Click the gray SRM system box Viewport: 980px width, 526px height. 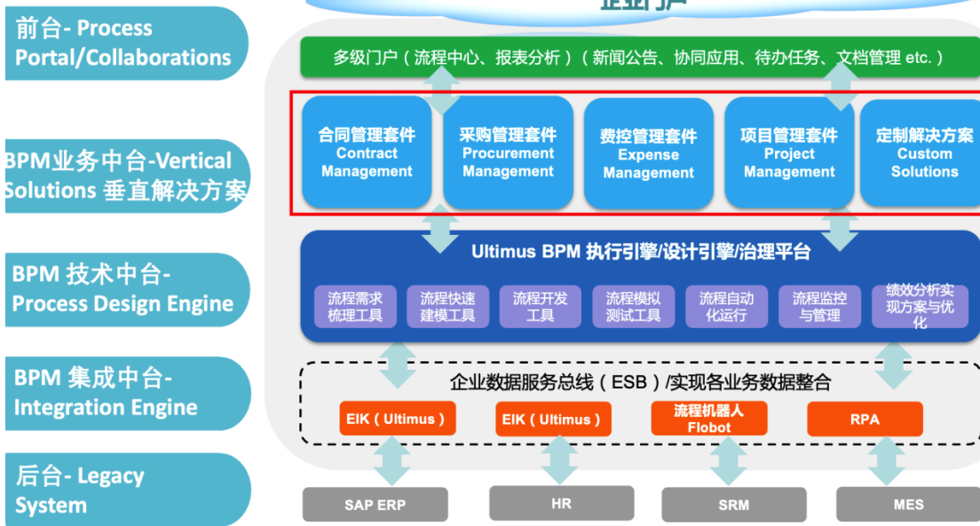[x=734, y=505]
